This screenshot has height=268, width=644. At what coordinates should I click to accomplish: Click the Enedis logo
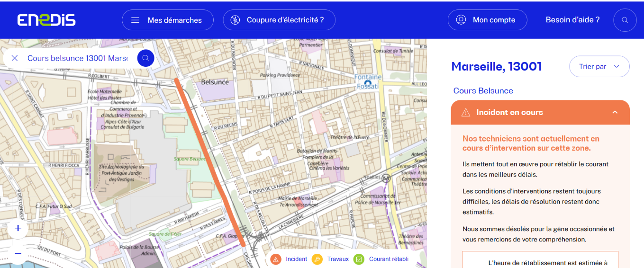[46, 20]
